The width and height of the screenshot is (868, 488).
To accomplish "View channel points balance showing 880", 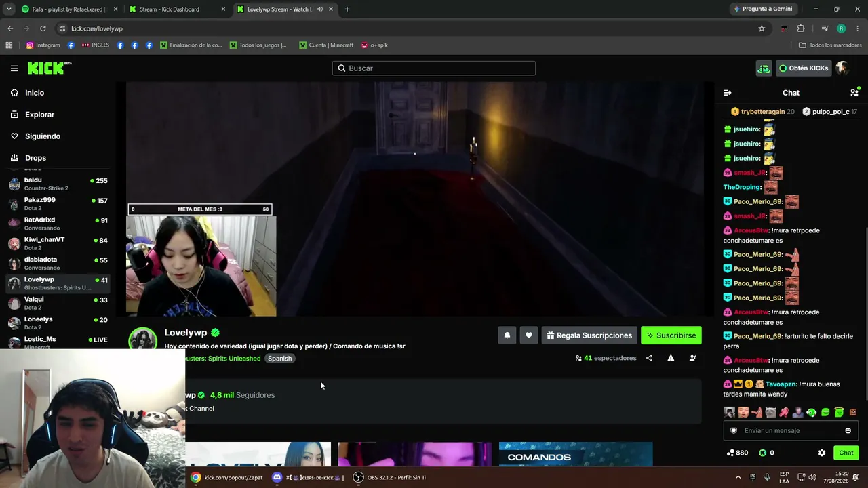I will point(737,453).
